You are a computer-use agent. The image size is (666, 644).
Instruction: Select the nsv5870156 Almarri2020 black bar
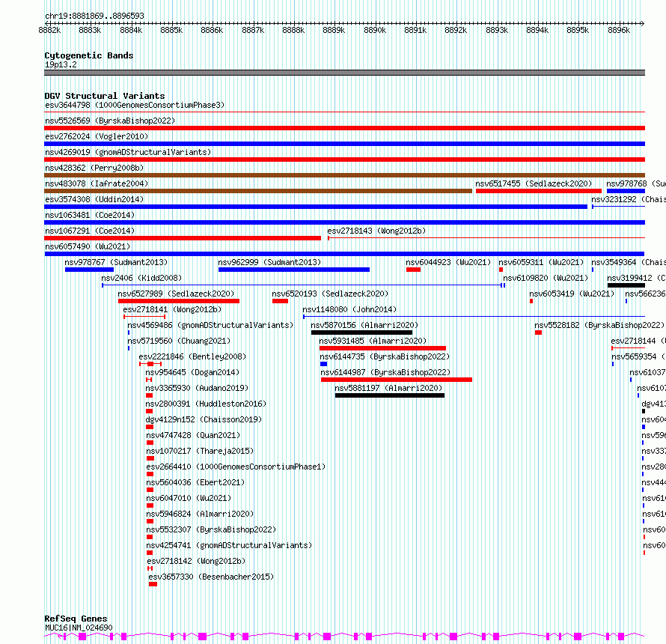coord(362,332)
